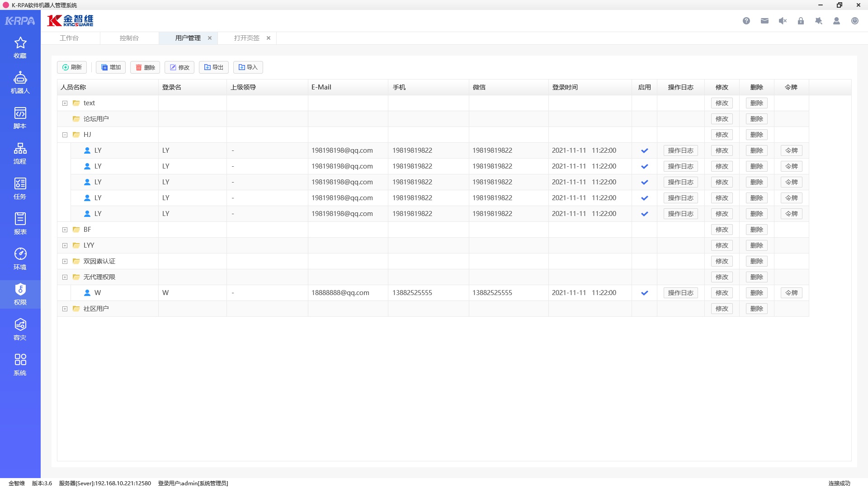
Task: Sort by the 人员名称 column header
Action: click(x=108, y=87)
